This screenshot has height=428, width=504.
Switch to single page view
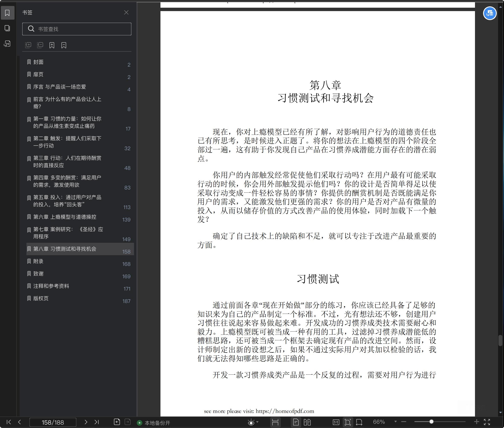point(296,422)
